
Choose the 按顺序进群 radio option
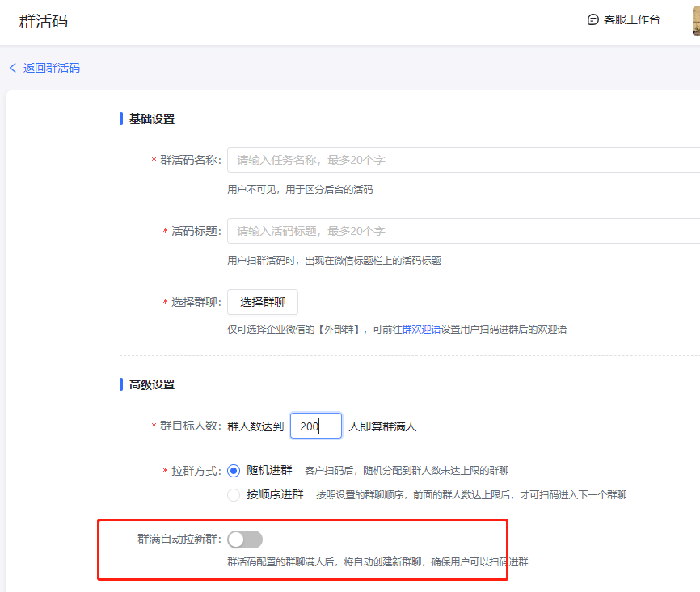pos(234,494)
